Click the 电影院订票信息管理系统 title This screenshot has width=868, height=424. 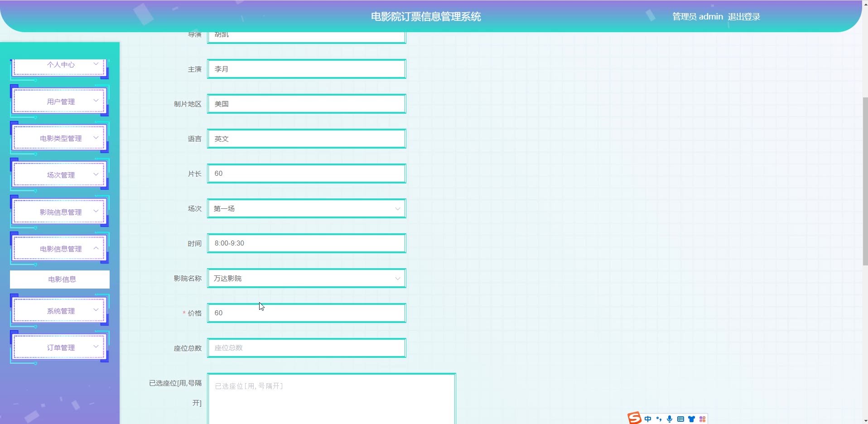(426, 17)
